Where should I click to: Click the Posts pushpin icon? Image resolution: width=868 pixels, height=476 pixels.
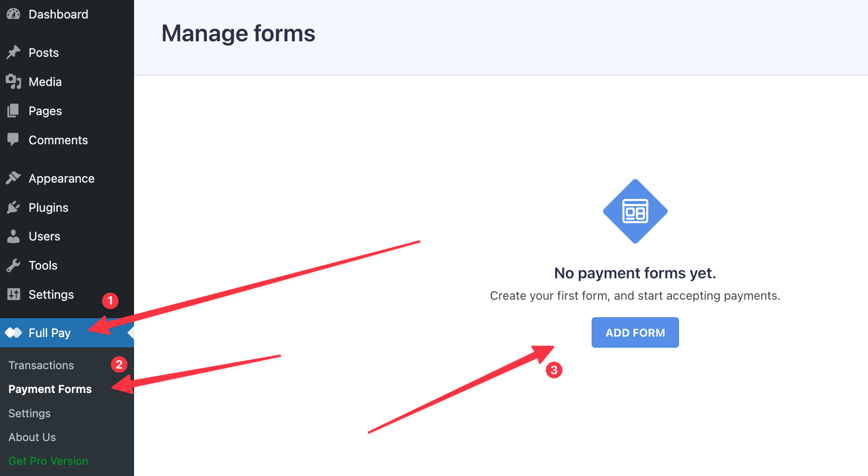pos(14,52)
